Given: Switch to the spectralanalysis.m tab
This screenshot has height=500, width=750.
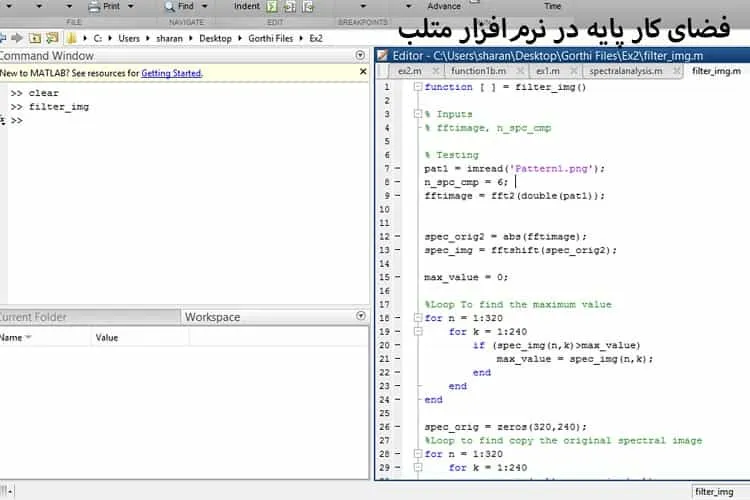Looking at the screenshot, I should pyautogui.click(x=626, y=71).
